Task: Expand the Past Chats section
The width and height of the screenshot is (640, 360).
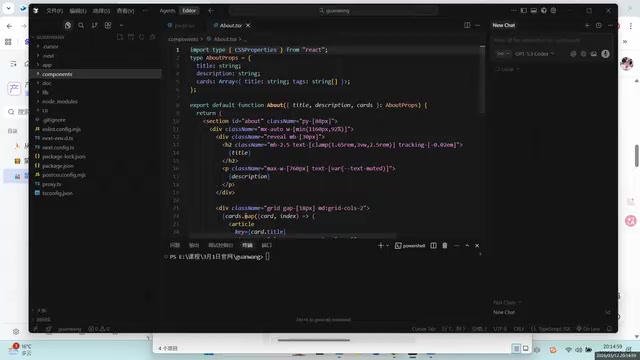Action: coord(507,302)
